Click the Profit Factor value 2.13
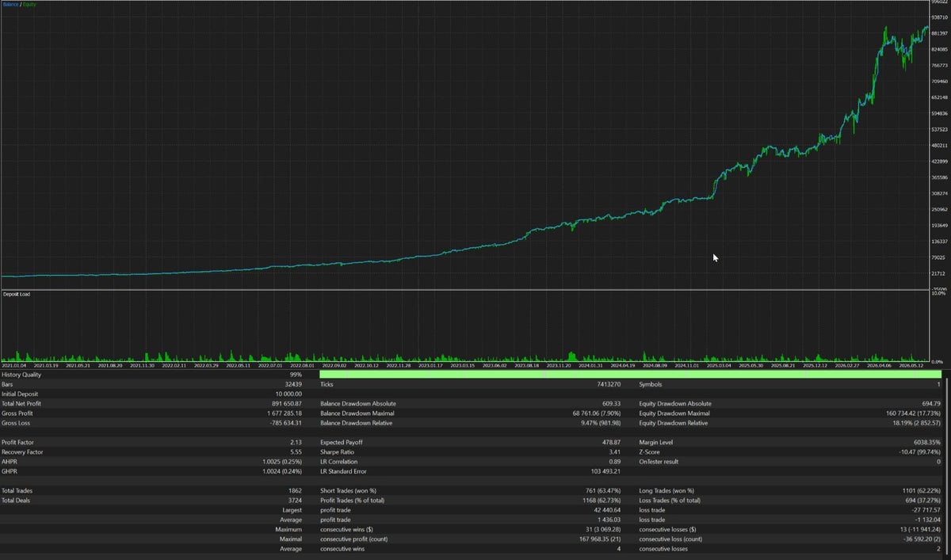951x560 pixels. [295, 442]
